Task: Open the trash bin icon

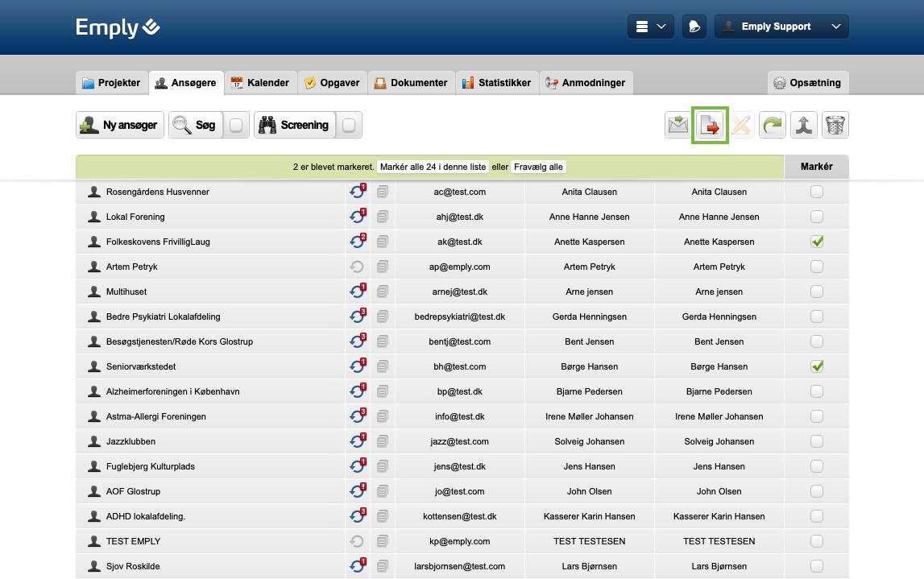Action: [x=835, y=125]
